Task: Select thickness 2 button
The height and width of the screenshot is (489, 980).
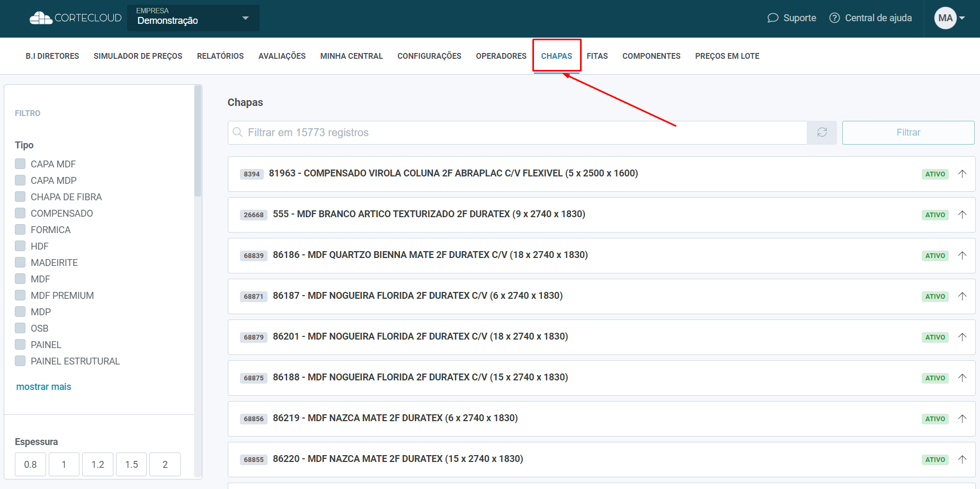Action: pyautogui.click(x=165, y=465)
